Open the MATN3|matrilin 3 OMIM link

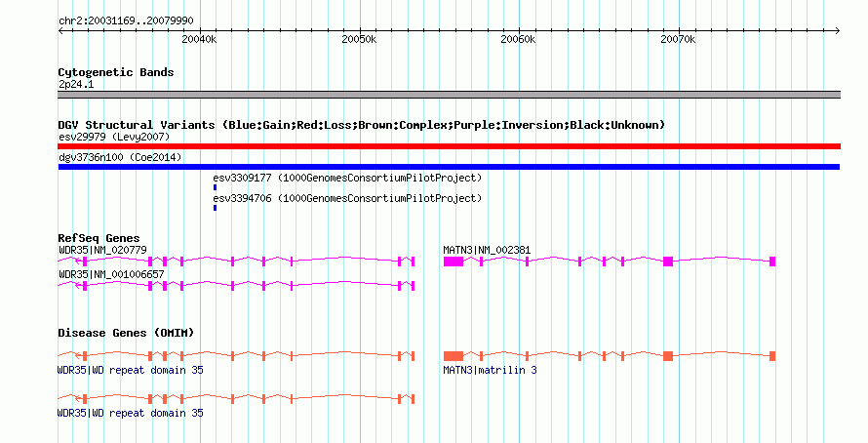(490, 370)
